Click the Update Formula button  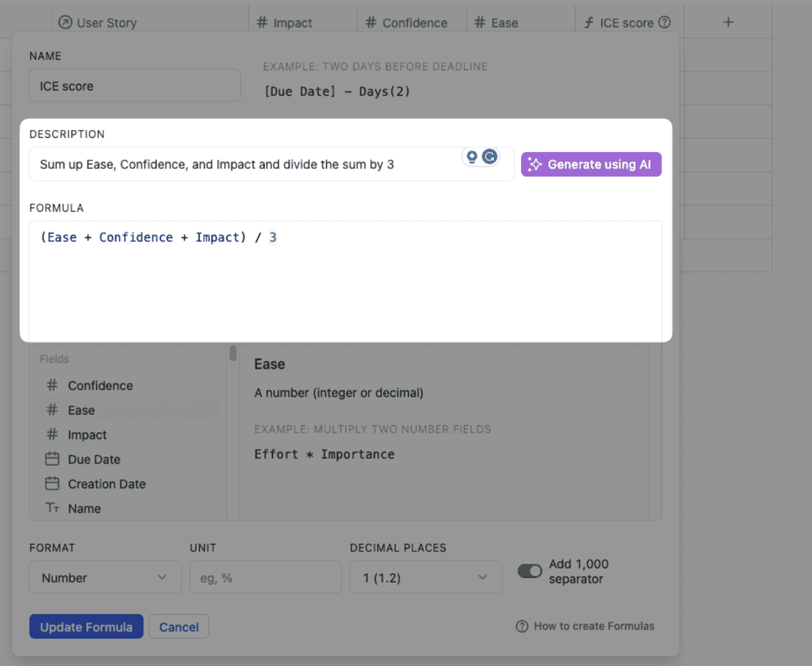tap(86, 626)
